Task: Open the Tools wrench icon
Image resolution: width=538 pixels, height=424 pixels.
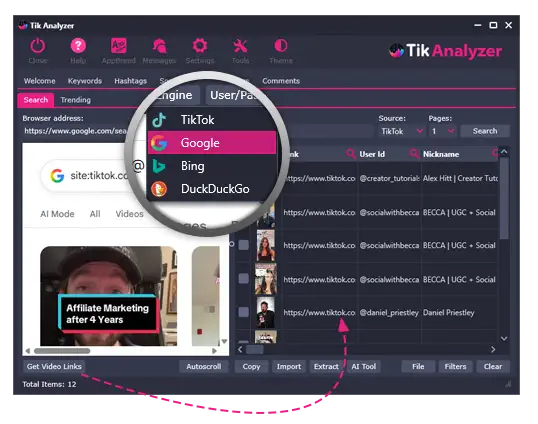Action: [x=240, y=46]
